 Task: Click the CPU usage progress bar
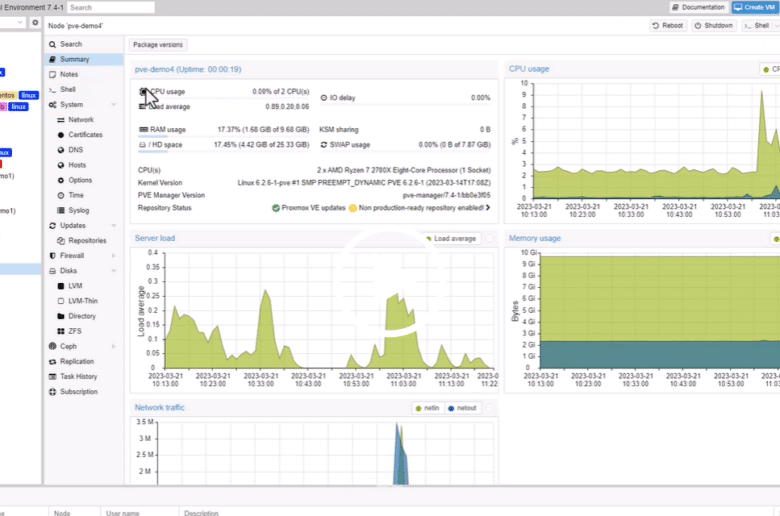223,98
